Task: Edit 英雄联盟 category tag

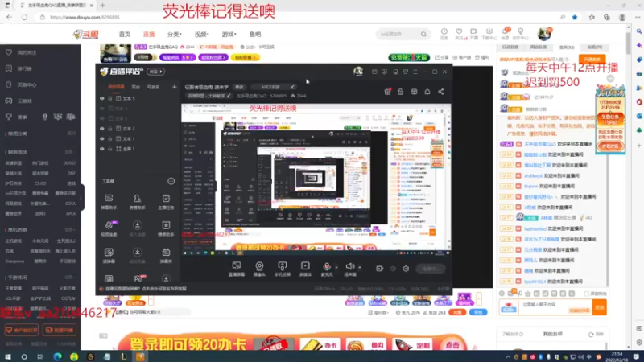Action: 209,96
